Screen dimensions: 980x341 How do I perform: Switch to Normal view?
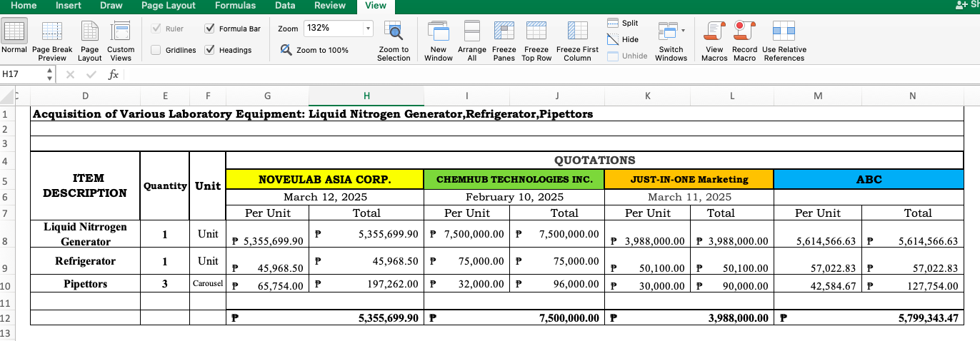tap(14, 41)
